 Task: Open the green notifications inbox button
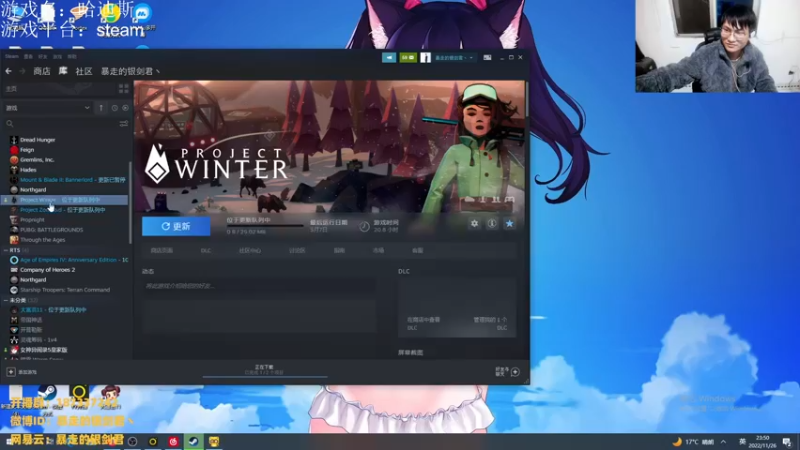coord(408,58)
